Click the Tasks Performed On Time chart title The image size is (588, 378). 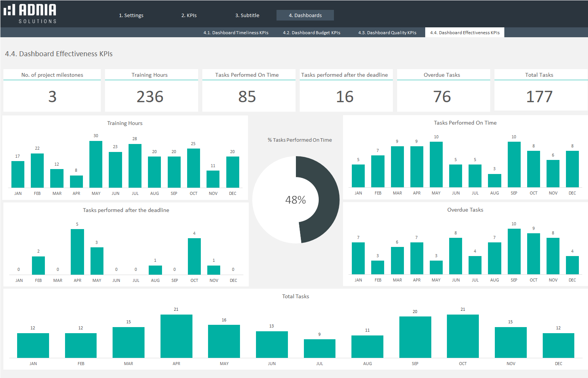(465, 123)
